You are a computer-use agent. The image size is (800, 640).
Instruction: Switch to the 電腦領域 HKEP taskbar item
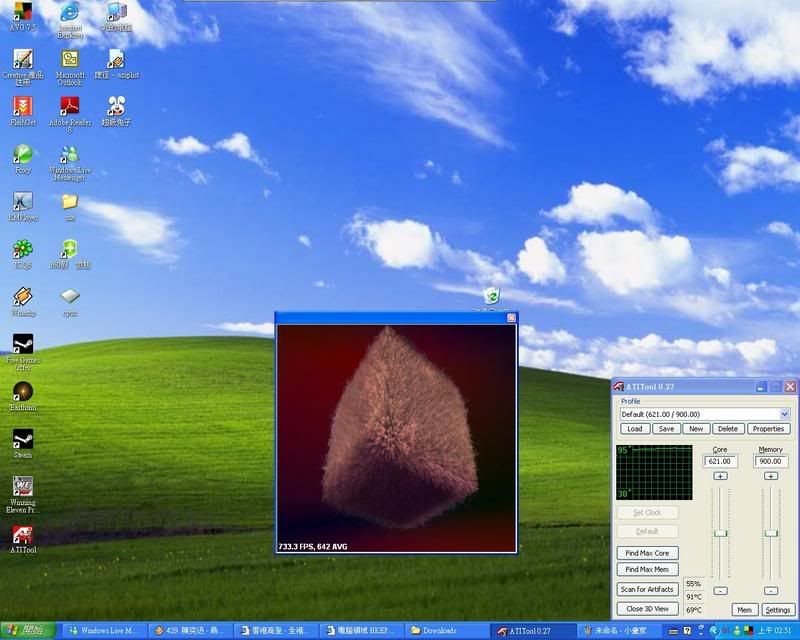pos(361,630)
